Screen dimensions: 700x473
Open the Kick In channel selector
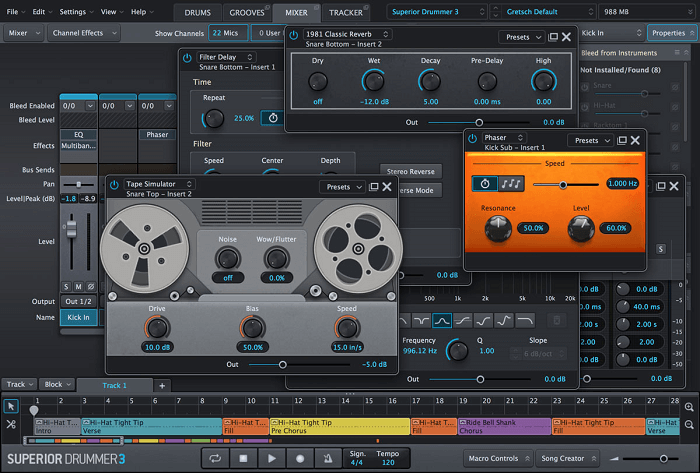612,33
